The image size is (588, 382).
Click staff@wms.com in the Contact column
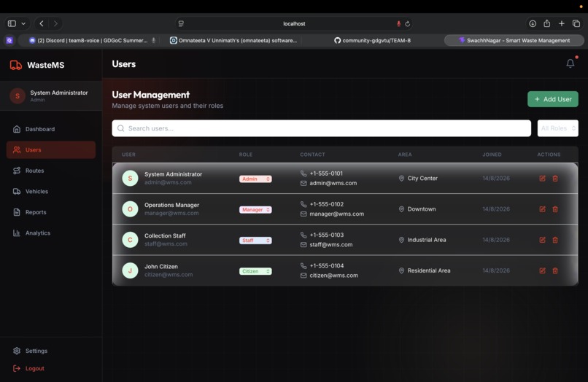click(x=330, y=244)
